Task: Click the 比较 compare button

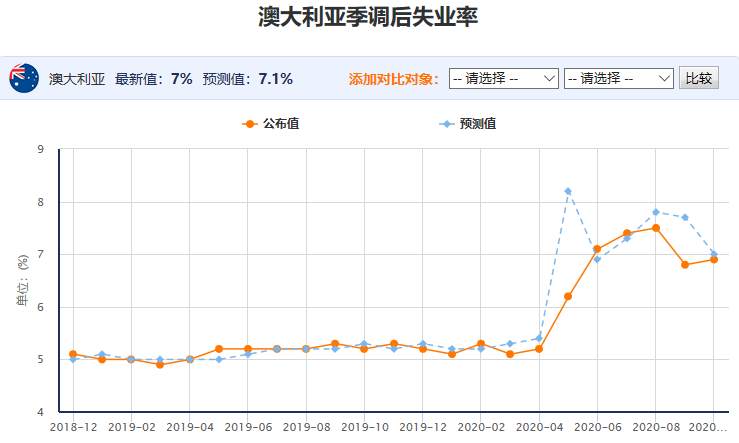Action: 699,78
